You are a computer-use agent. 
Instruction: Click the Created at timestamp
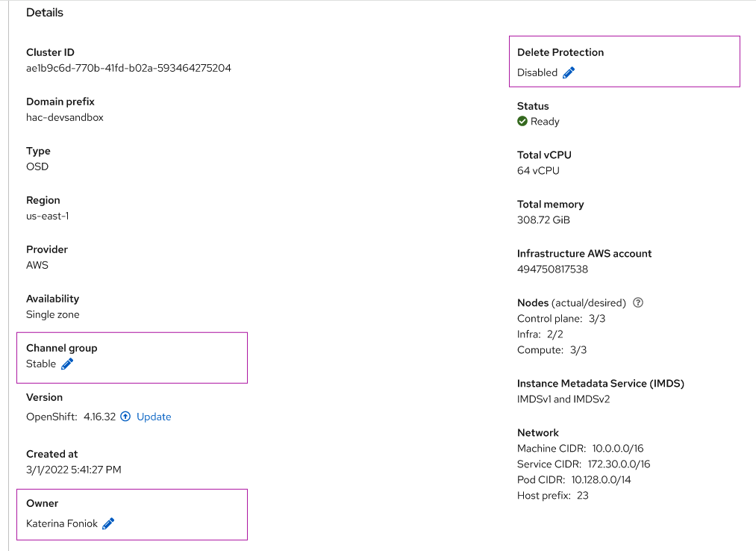point(74,470)
